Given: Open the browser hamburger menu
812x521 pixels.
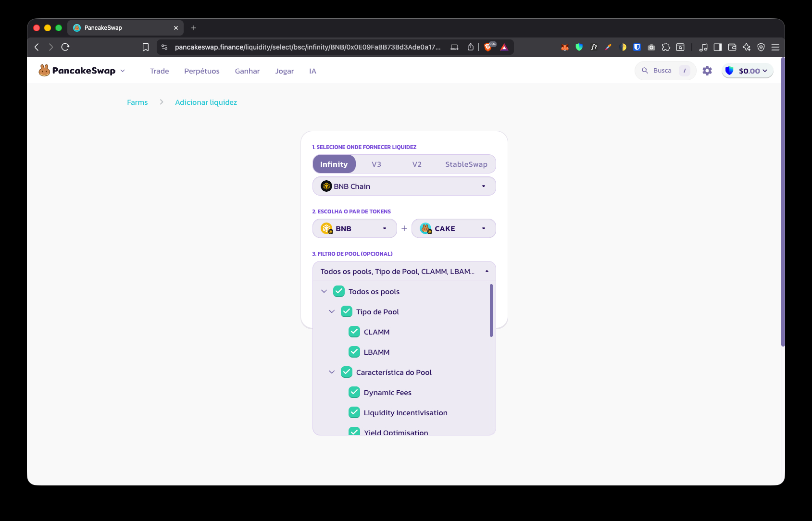Looking at the screenshot, I should click(x=775, y=47).
